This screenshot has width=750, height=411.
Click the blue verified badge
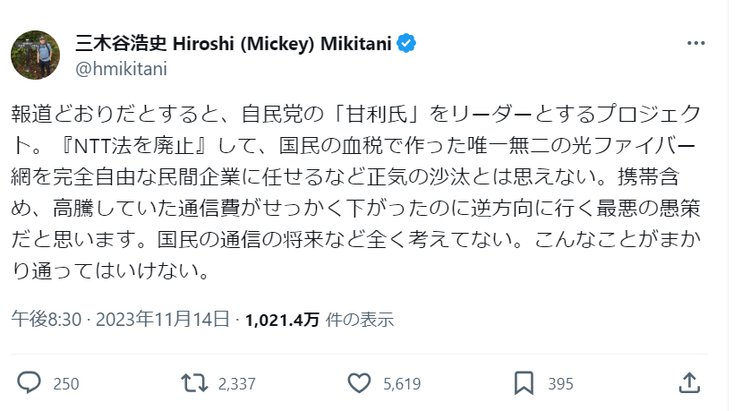tap(407, 44)
